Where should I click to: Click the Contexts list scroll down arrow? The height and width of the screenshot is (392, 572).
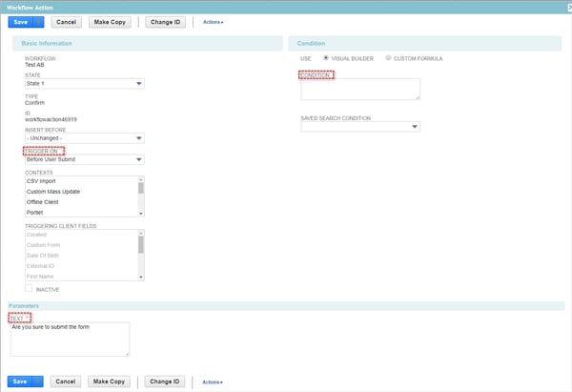coord(141,214)
